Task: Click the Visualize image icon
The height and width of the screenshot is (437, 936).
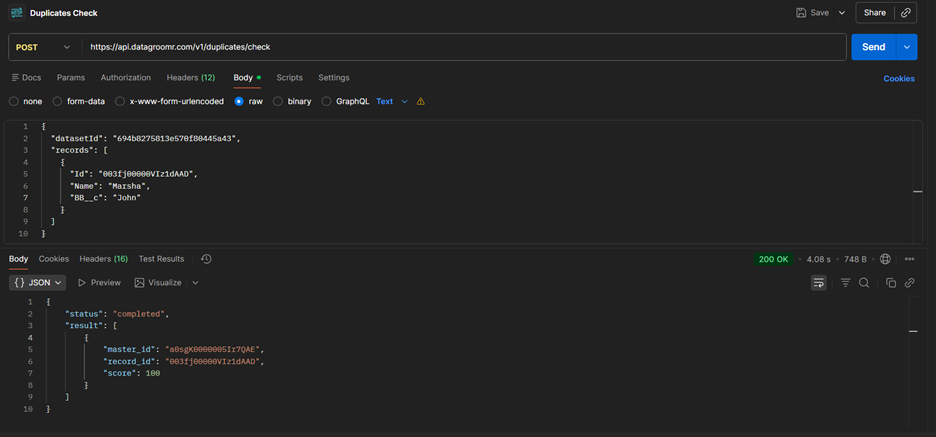Action: pos(139,282)
